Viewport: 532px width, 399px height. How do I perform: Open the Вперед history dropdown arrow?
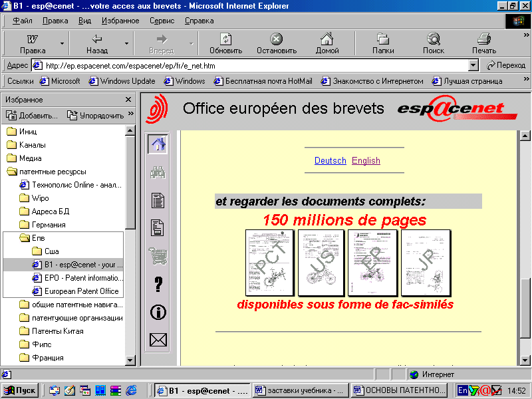(x=191, y=43)
